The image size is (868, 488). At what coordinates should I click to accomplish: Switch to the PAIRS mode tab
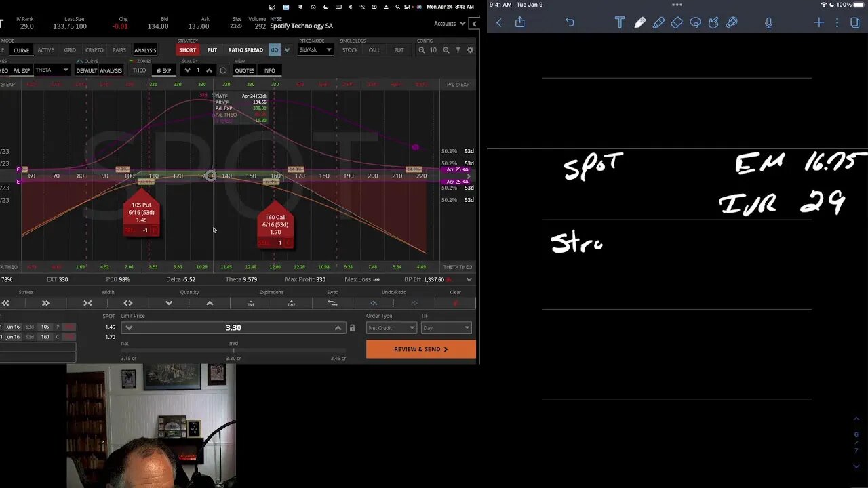(119, 50)
